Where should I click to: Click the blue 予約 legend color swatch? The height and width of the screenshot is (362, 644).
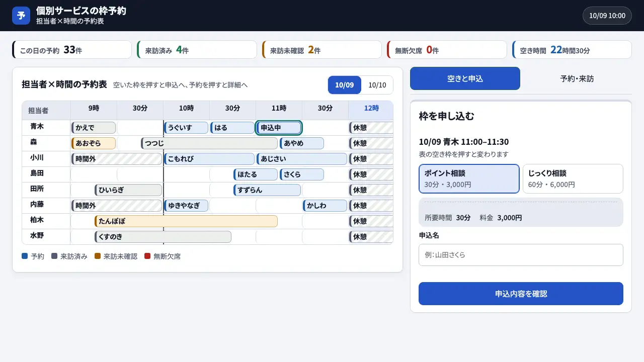(25, 256)
